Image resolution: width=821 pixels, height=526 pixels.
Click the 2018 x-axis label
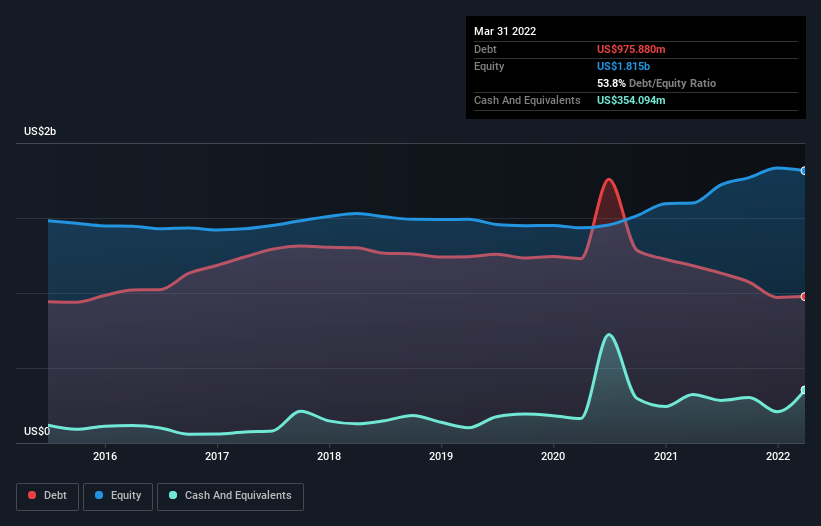(329, 456)
